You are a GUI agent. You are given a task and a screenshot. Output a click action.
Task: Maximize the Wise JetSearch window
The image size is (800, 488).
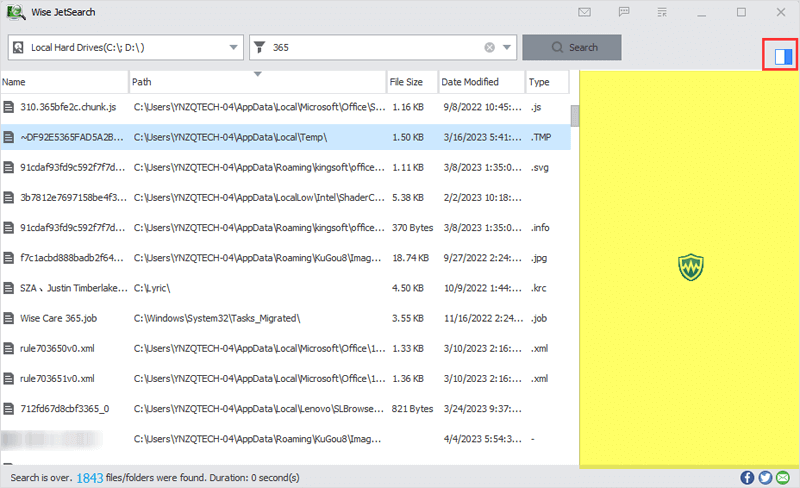coord(741,12)
